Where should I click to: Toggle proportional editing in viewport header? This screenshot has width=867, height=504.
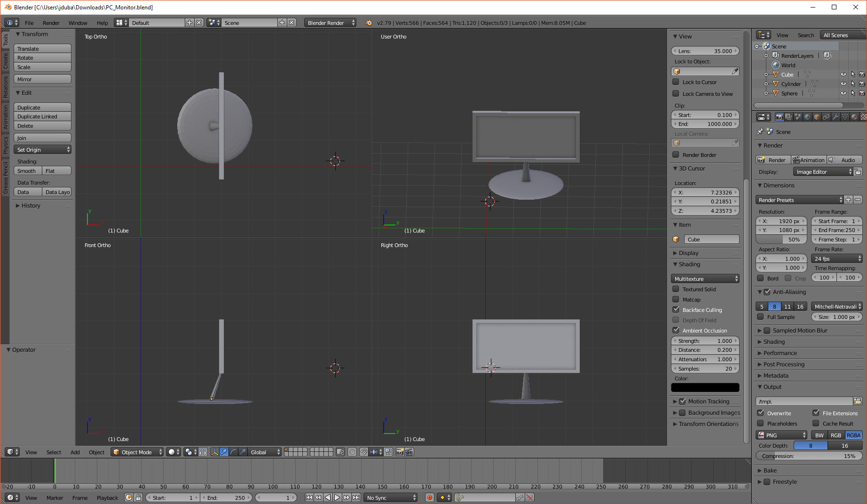pos(353,452)
